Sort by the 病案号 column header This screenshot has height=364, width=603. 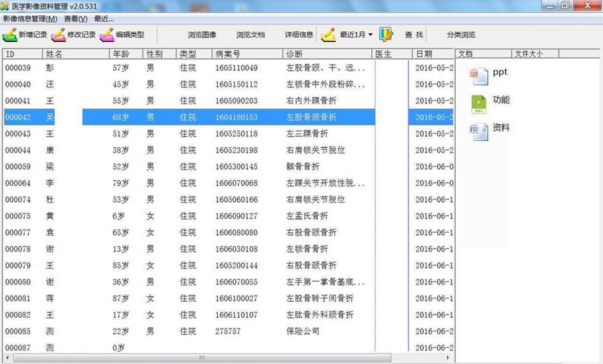click(x=248, y=54)
